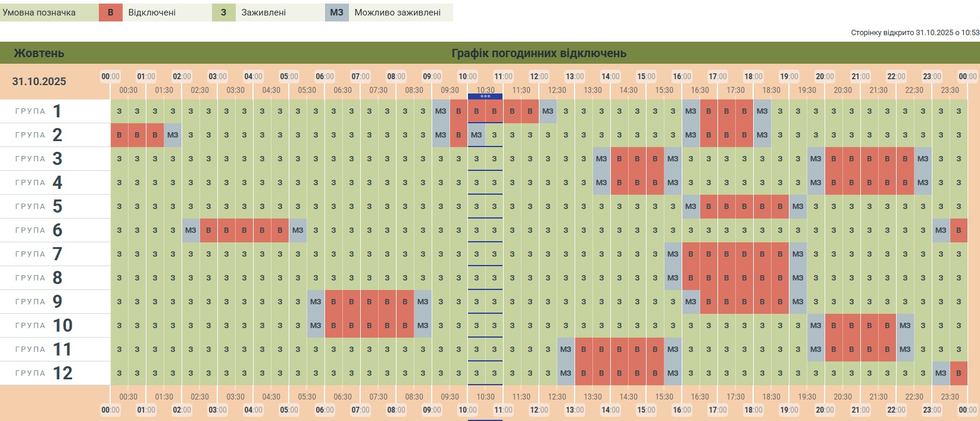Select the Група 6 row label
This screenshot has width=980, height=421.
[x=39, y=230]
